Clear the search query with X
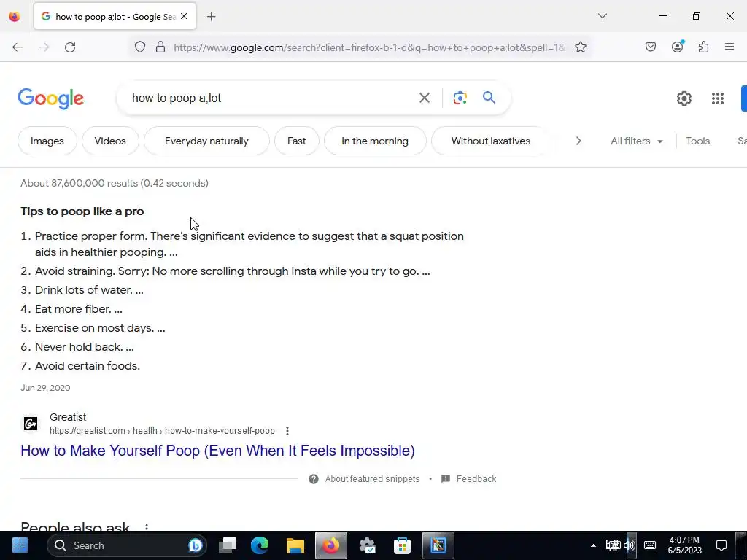Image resolution: width=747 pixels, height=560 pixels. (424, 98)
